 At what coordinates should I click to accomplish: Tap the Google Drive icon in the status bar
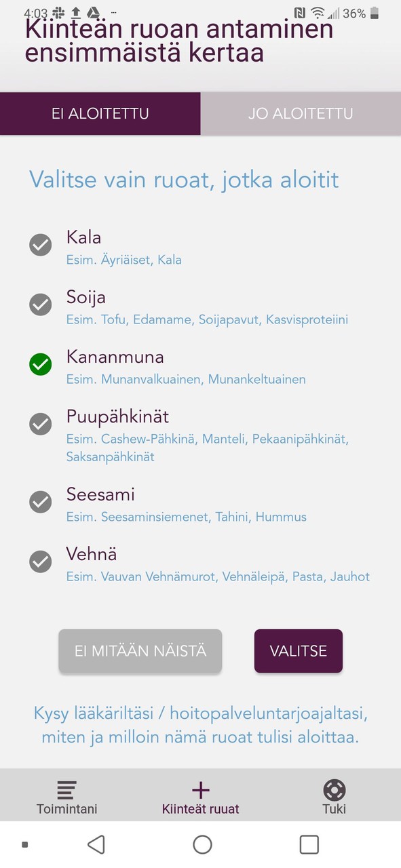coord(94,11)
